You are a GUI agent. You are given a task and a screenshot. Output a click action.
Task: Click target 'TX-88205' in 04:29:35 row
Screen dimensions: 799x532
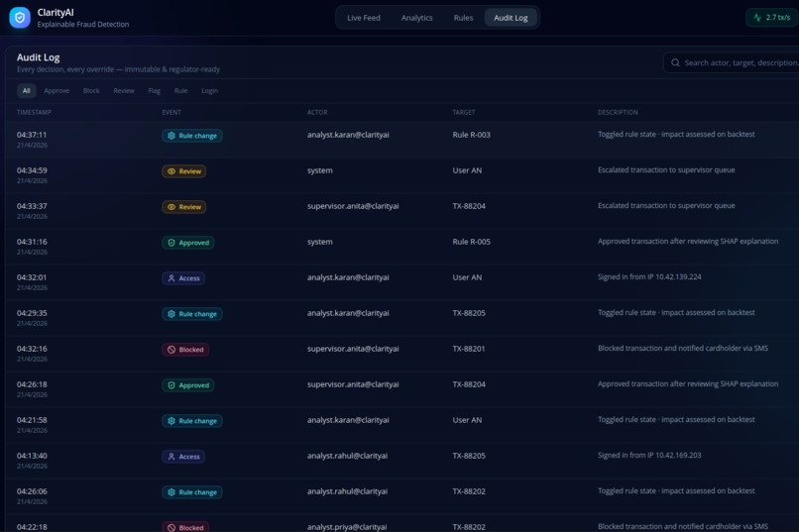pos(469,313)
